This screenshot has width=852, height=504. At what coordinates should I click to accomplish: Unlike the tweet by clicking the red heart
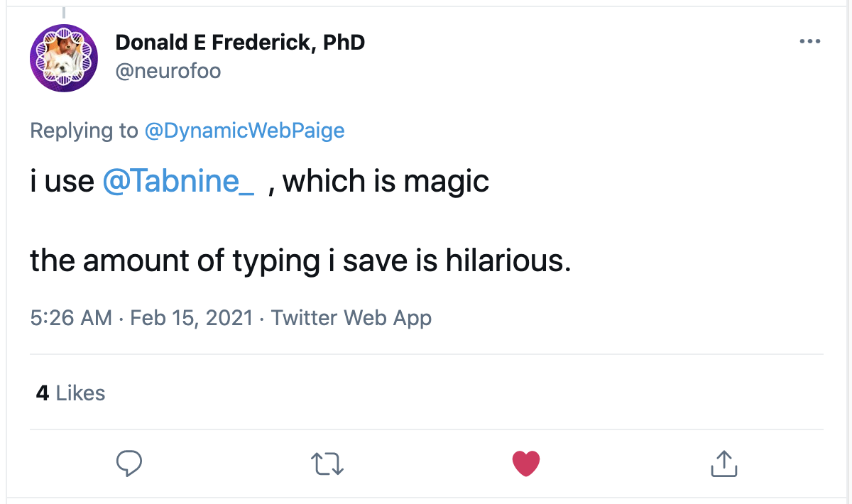click(x=525, y=463)
